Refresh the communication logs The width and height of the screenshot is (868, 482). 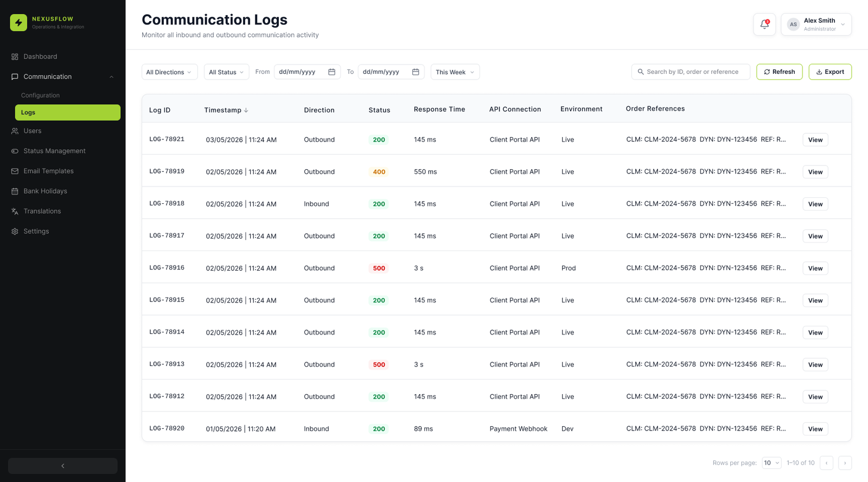(x=779, y=72)
